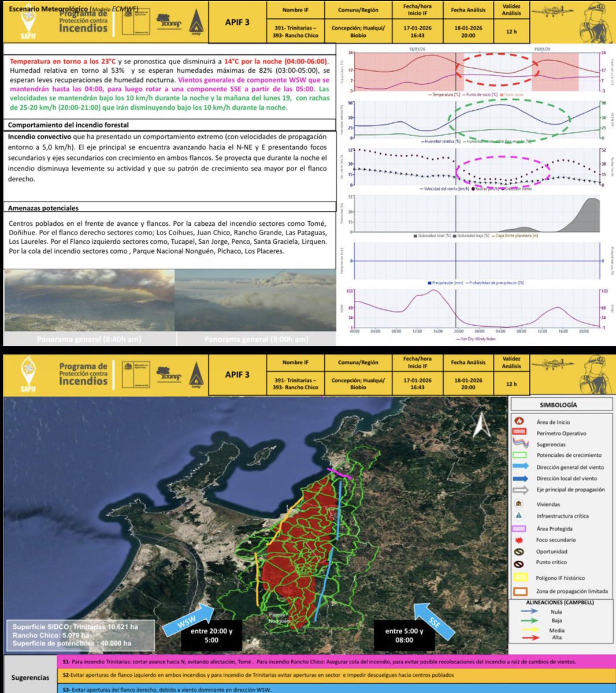Select the Área de Inicio legend icon
This screenshot has height=693, width=616.
[519, 422]
